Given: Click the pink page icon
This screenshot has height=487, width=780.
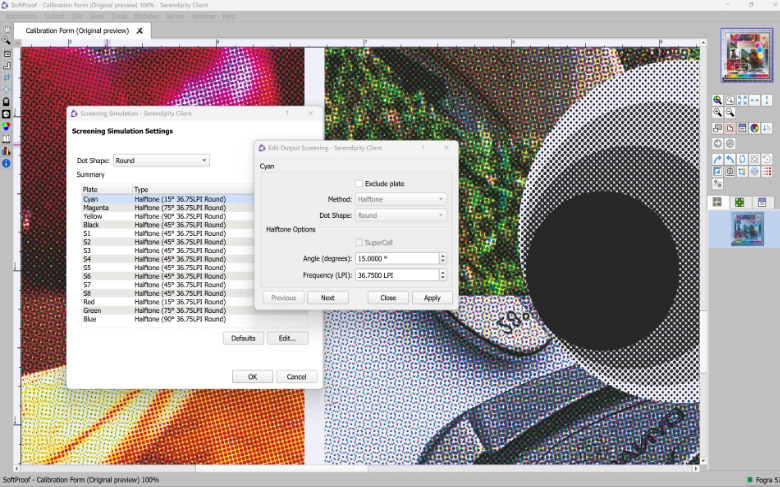Looking at the screenshot, I should coord(730,128).
